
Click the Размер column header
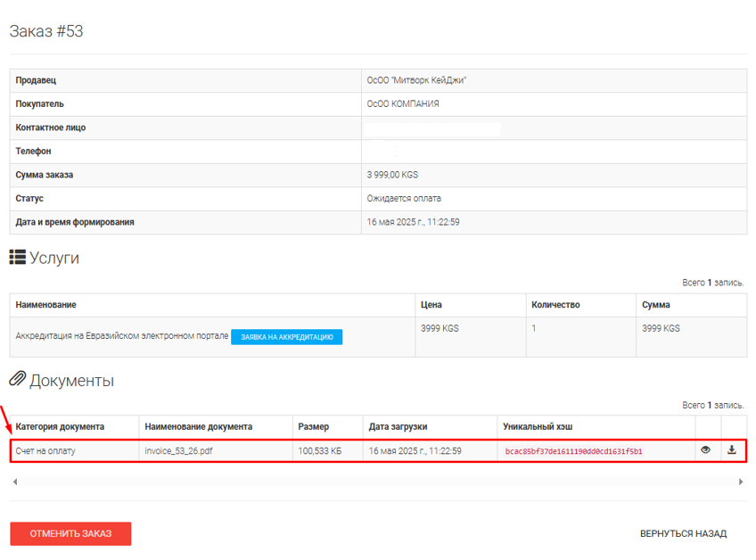coord(314,426)
